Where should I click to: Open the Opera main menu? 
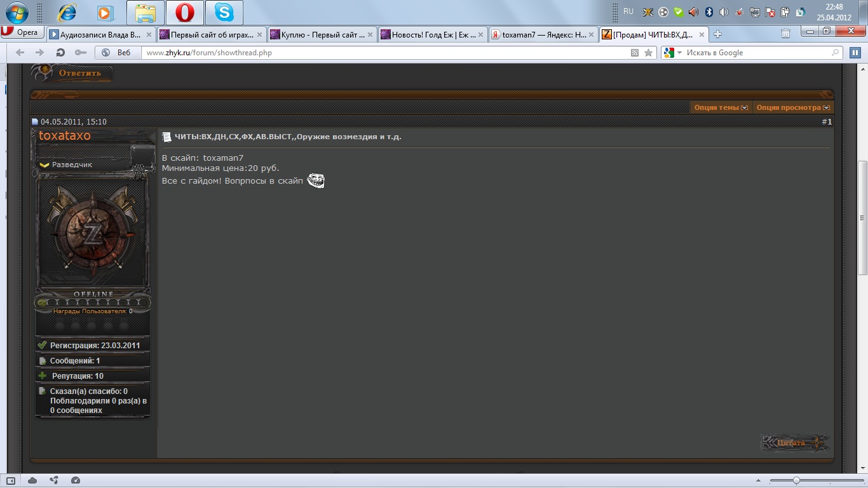22,32
